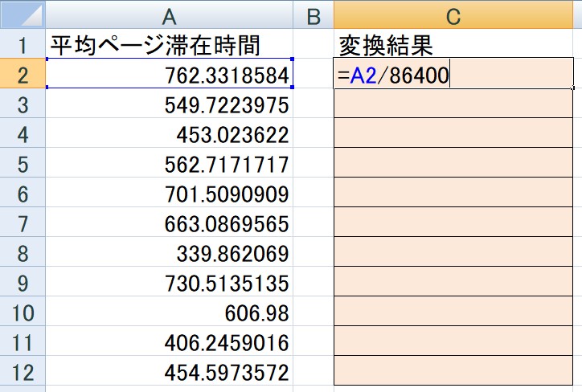Click the Select All corner button
Image resolution: width=582 pixels, height=392 pixels.
(x=22, y=15)
